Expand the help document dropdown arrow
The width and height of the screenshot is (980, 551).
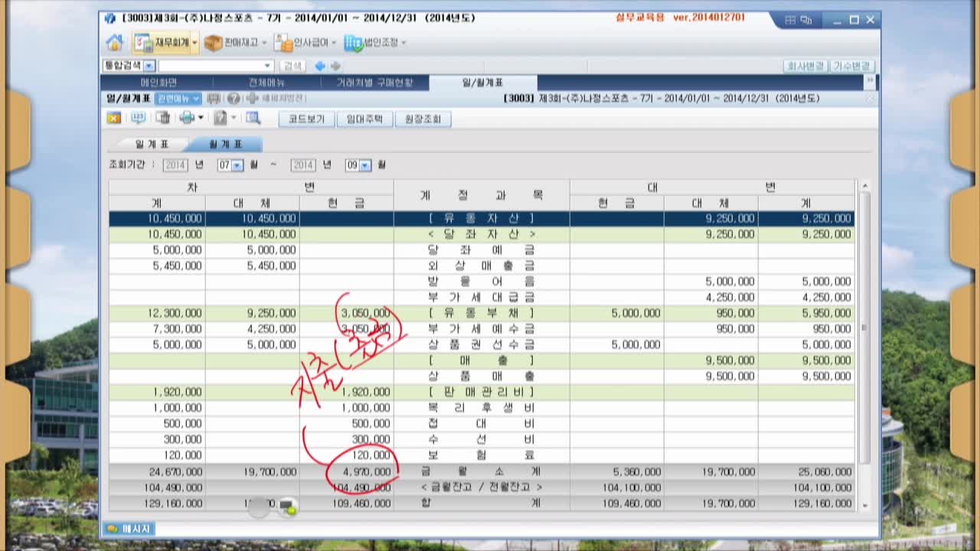pyautogui.click(x=234, y=118)
